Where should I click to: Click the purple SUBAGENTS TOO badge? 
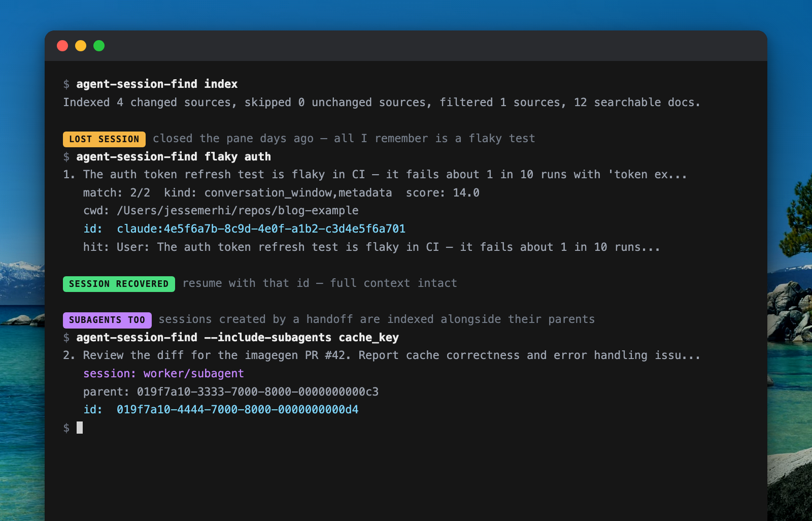coord(107,320)
